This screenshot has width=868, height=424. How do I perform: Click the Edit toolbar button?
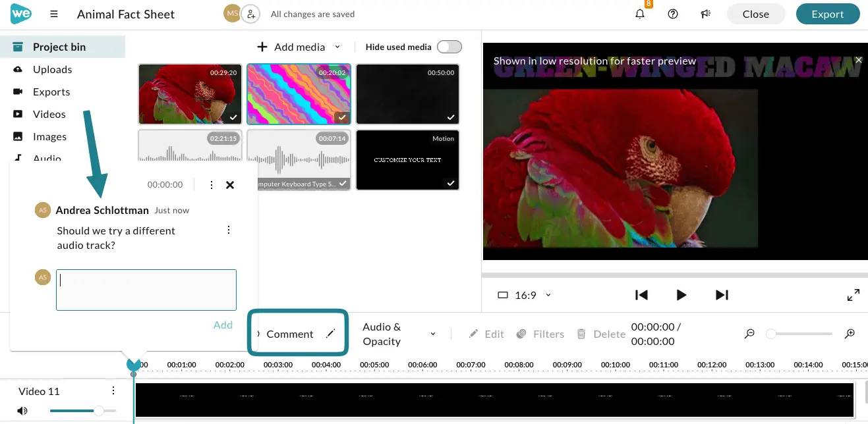point(486,334)
